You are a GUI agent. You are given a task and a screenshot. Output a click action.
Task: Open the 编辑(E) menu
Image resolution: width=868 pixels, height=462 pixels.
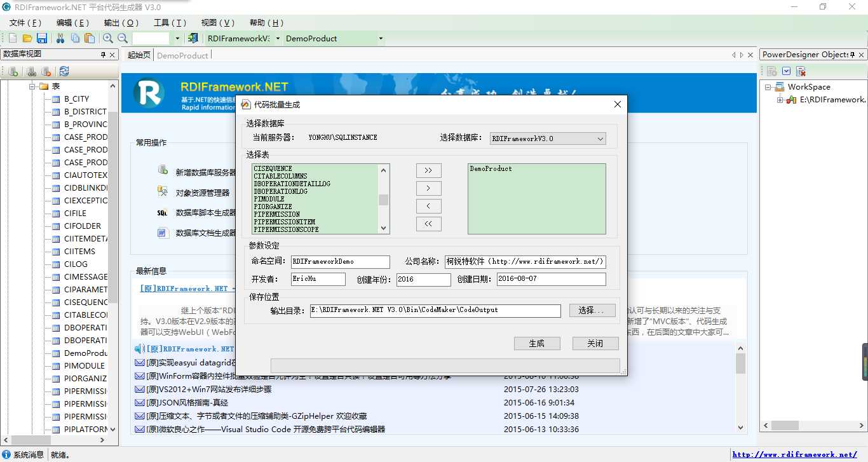pyautogui.click(x=72, y=22)
